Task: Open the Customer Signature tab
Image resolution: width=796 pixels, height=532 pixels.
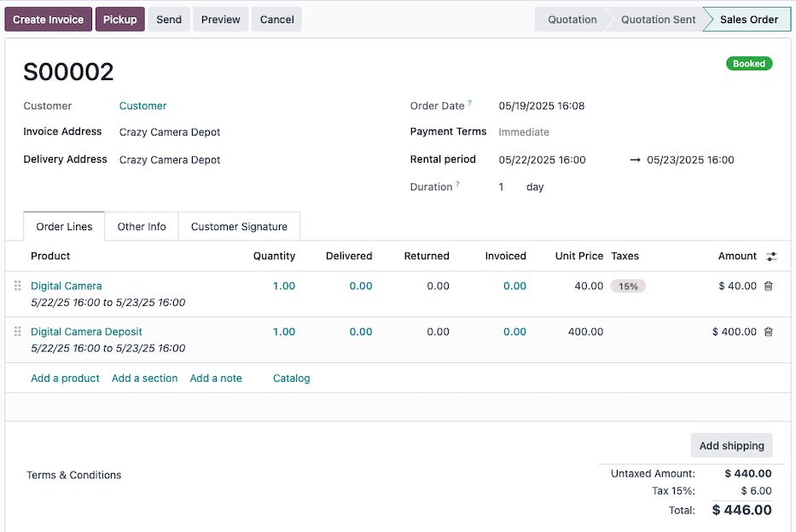Action: [239, 227]
